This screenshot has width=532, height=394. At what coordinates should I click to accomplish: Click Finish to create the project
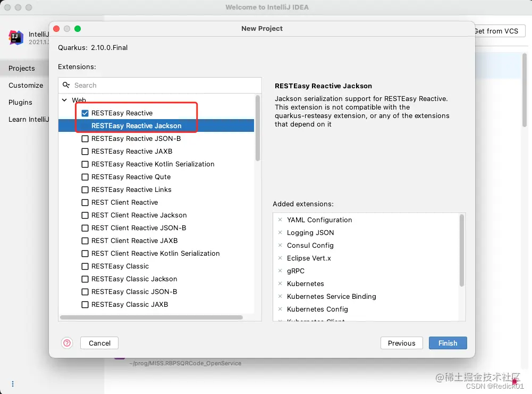pos(448,343)
